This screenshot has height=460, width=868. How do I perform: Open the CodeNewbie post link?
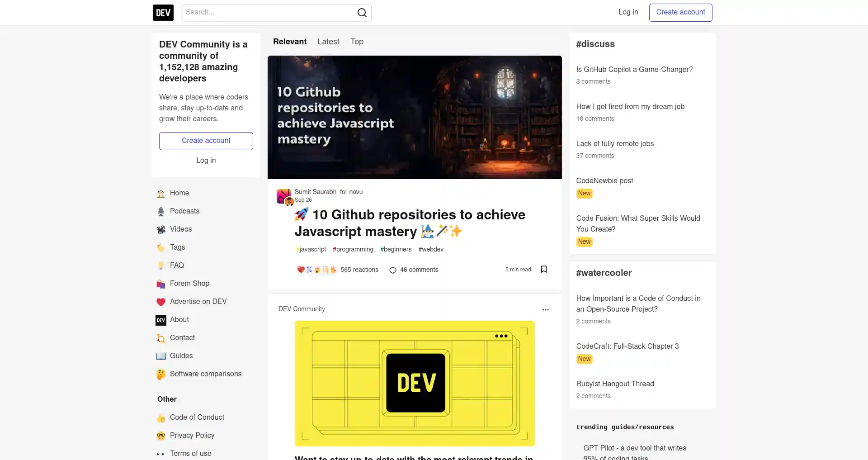(604, 181)
